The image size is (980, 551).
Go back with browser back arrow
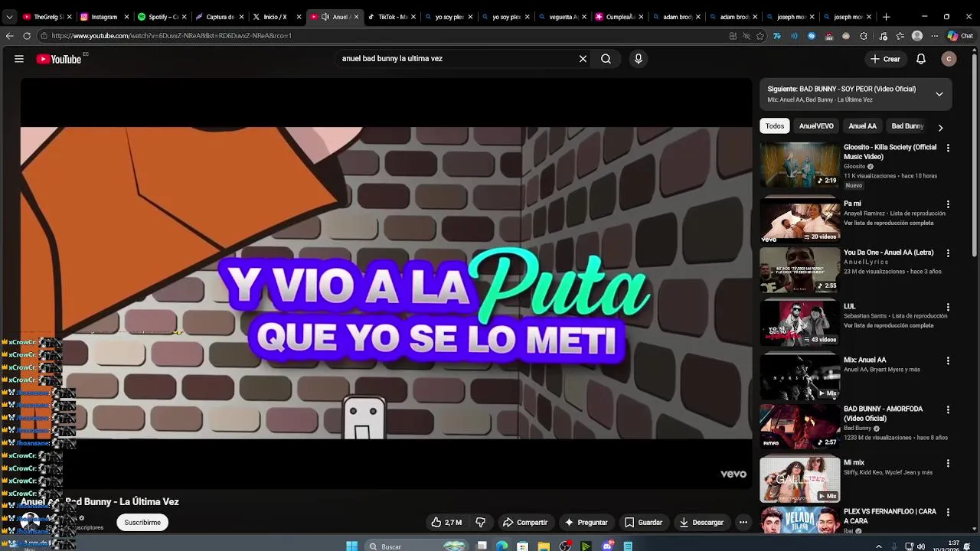tap(9, 35)
